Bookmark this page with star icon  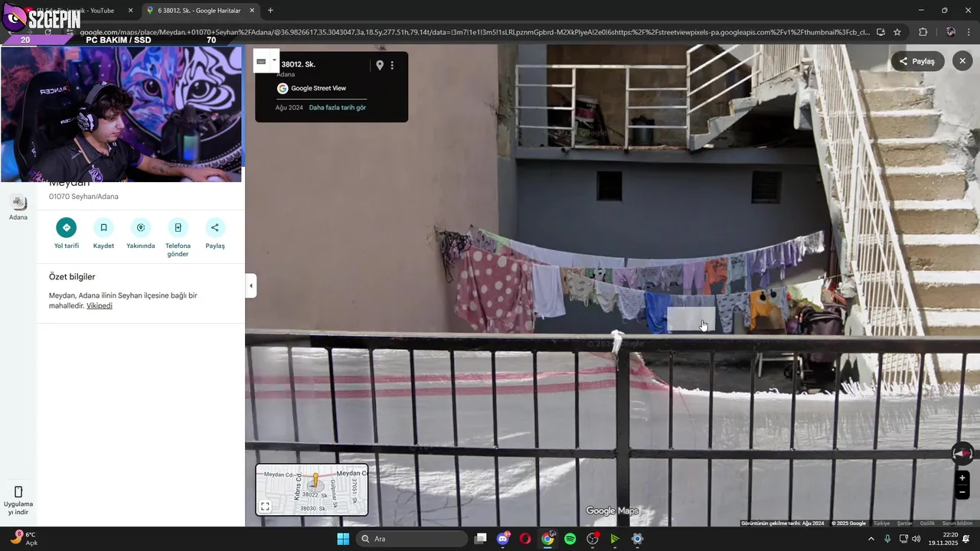point(897,32)
